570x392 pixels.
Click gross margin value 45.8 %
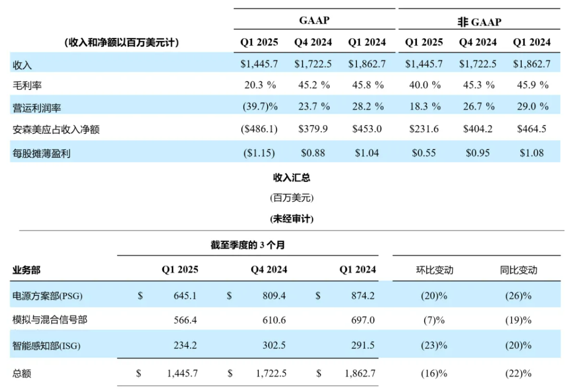pyautogui.click(x=367, y=85)
